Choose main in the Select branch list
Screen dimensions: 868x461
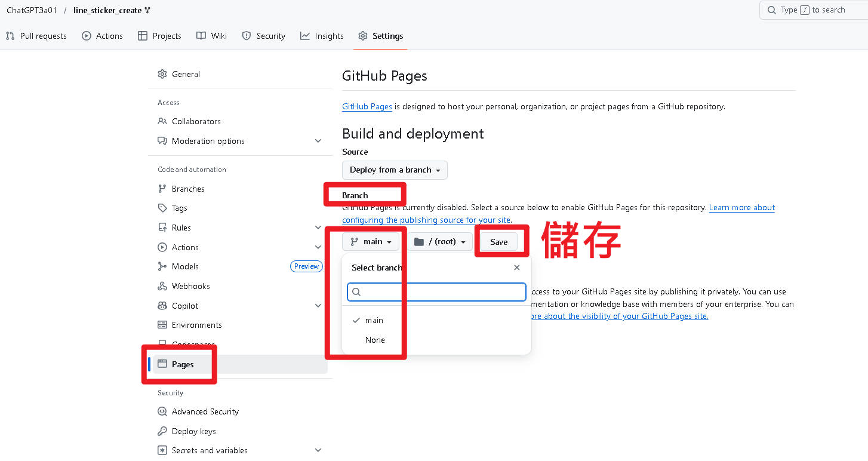point(374,321)
